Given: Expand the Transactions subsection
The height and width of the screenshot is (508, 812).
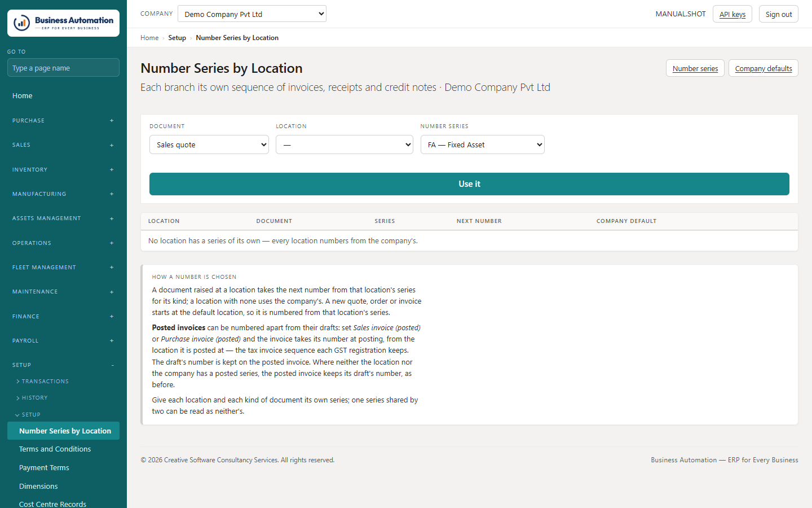Looking at the screenshot, I should pos(63,382).
